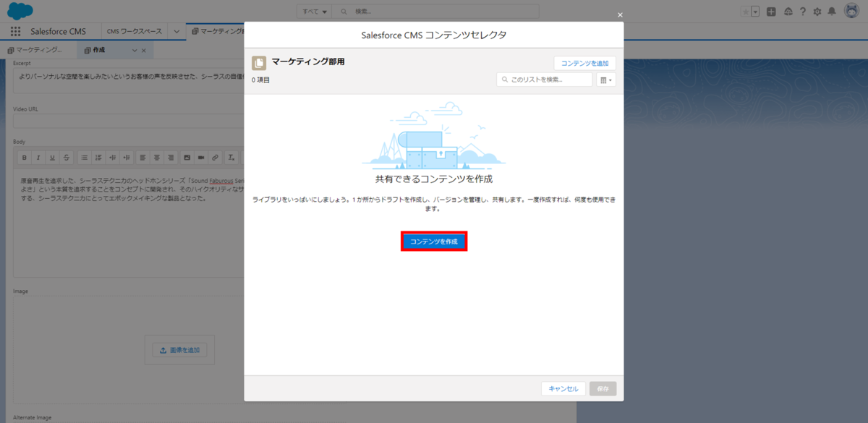Open the favorites list dropdown arrow

755,12
